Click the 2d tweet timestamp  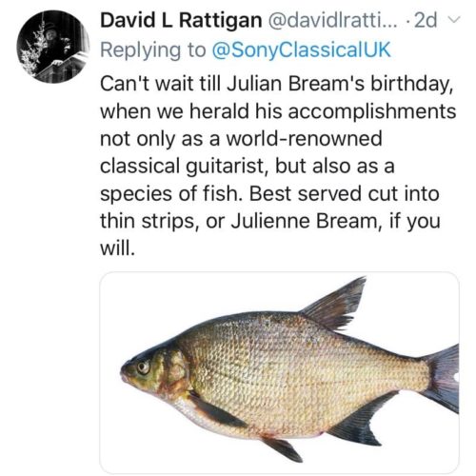click(x=426, y=21)
